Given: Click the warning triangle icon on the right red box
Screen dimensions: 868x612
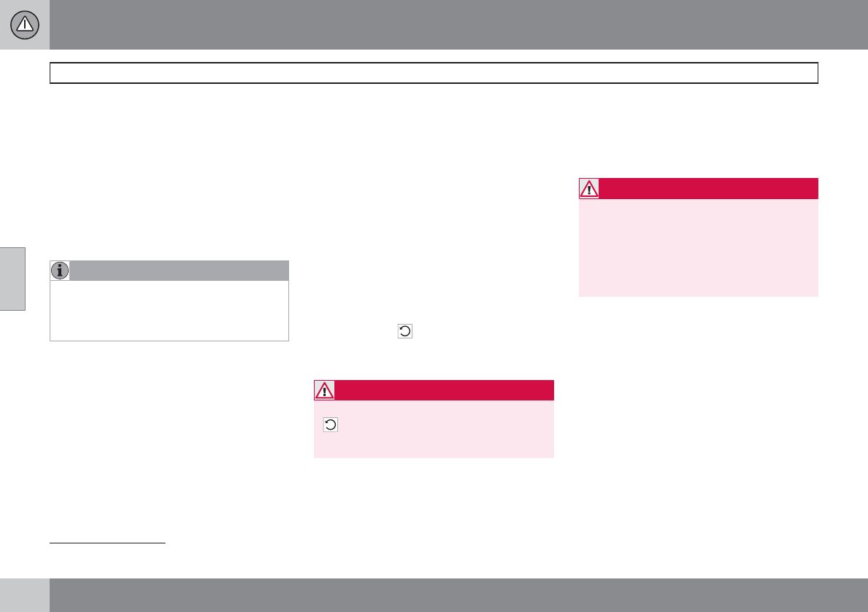Looking at the screenshot, I should pos(589,189).
